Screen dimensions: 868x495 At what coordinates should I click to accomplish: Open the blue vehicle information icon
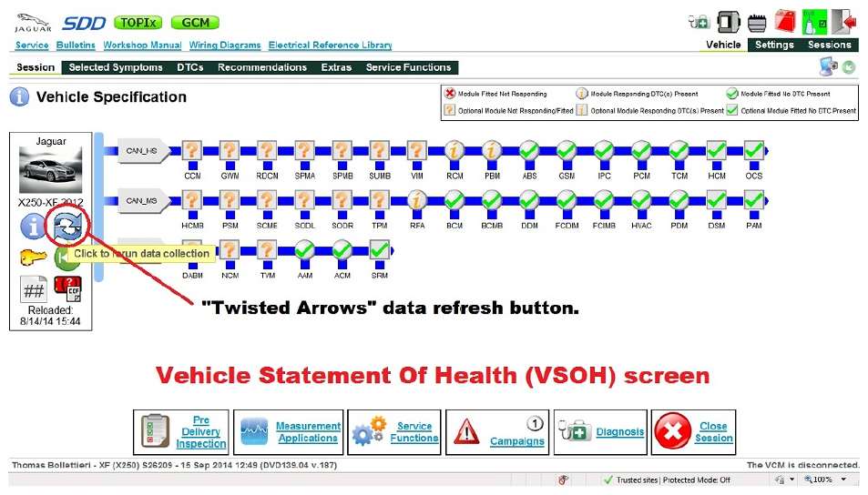click(33, 227)
